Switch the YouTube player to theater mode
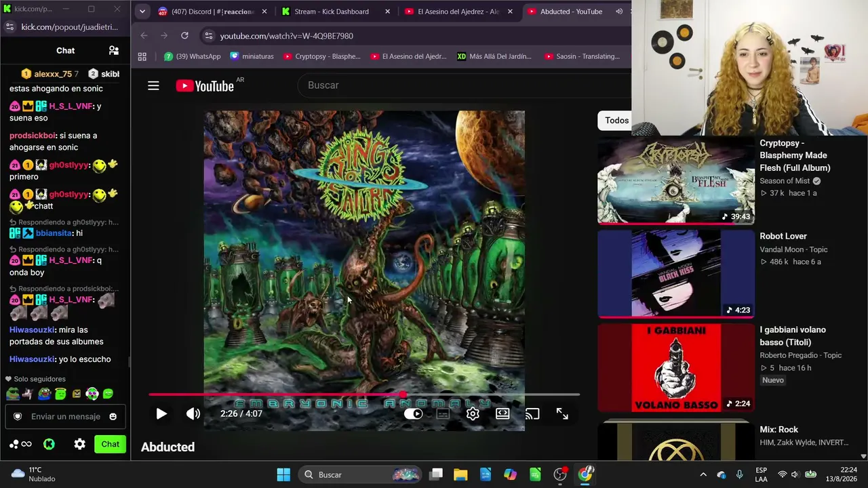This screenshot has height=488, width=868. point(502,413)
